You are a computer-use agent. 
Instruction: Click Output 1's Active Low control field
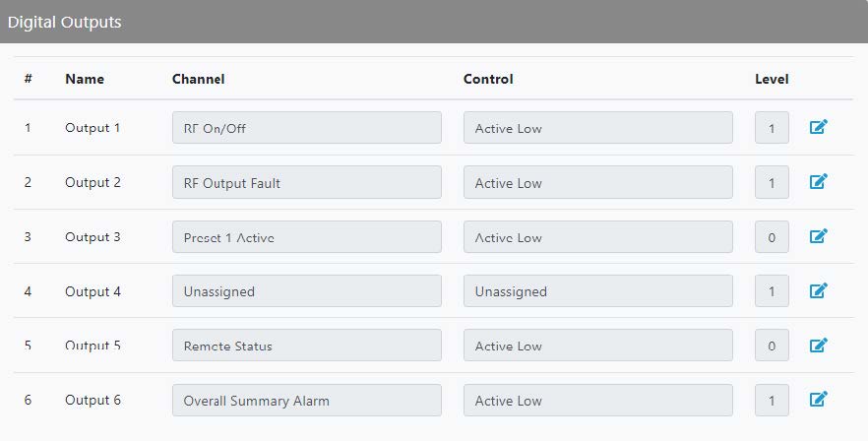pyautogui.click(x=597, y=128)
